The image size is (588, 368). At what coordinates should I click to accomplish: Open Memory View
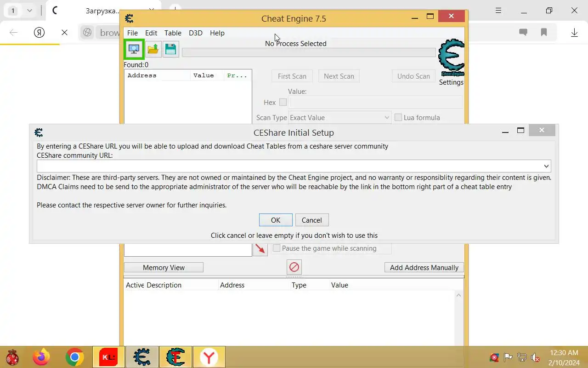164,267
